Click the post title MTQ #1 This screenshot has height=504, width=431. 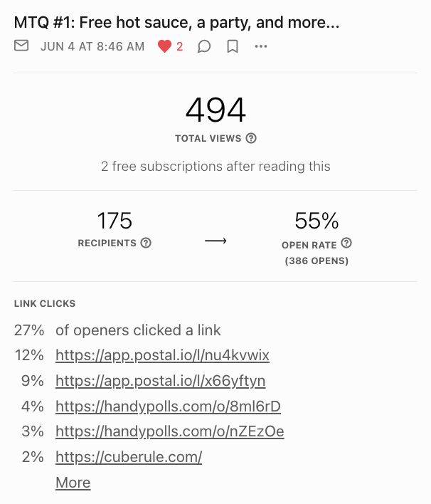pos(176,23)
